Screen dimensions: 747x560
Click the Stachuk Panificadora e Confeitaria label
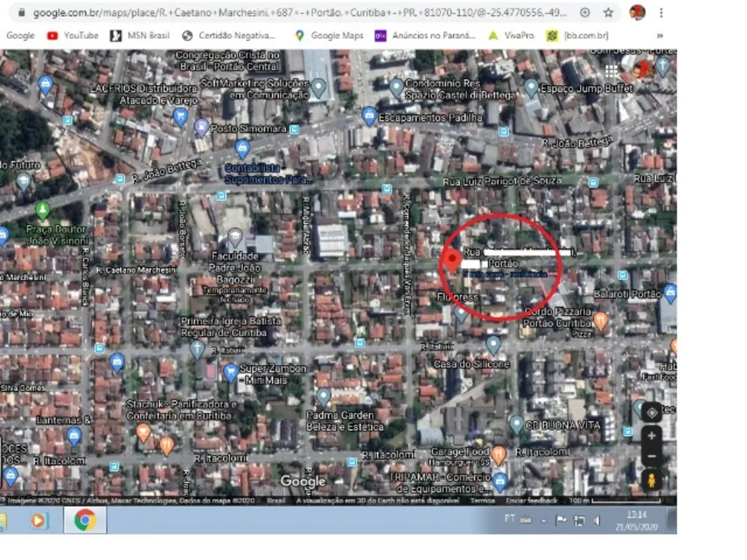[182, 410]
